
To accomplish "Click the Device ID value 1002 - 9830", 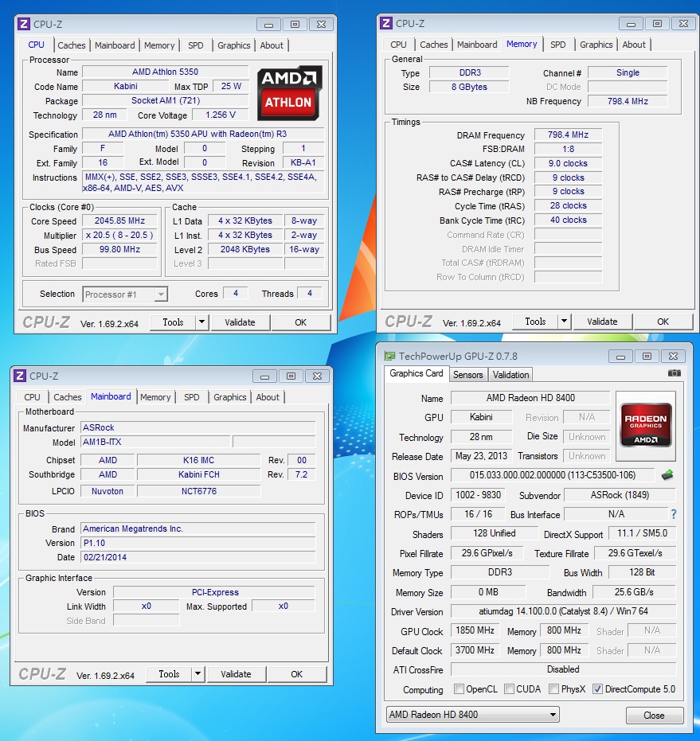I will [478, 495].
